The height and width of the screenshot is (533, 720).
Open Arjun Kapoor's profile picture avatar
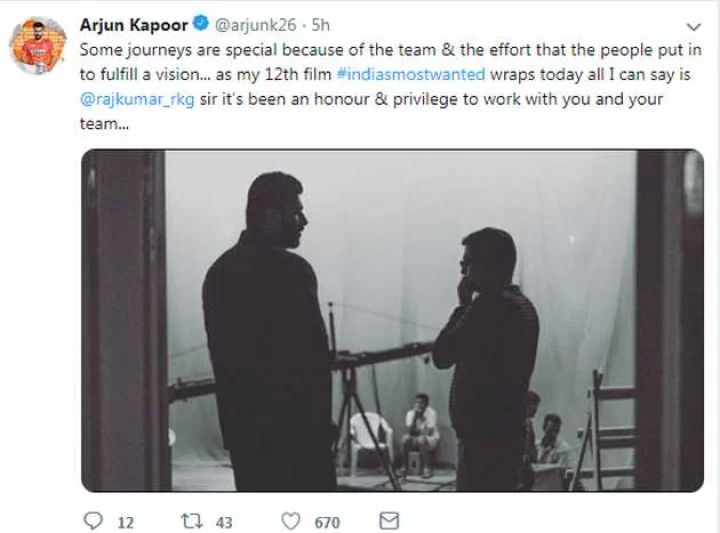coord(38,45)
